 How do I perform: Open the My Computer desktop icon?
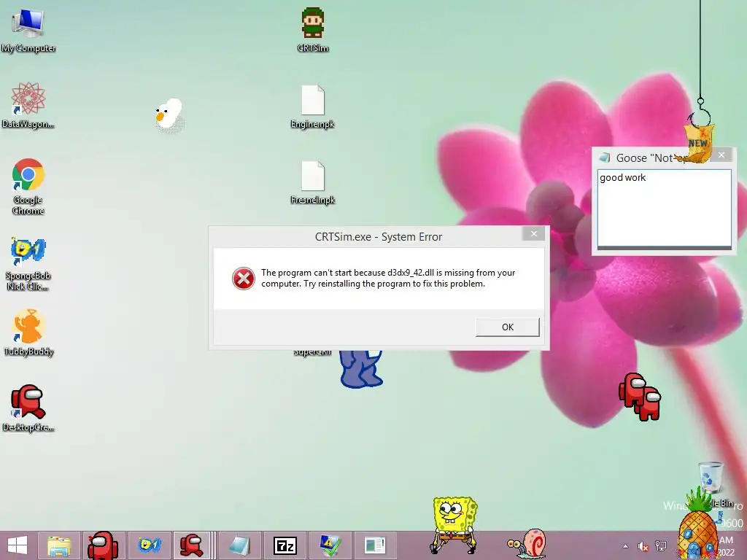(28, 30)
